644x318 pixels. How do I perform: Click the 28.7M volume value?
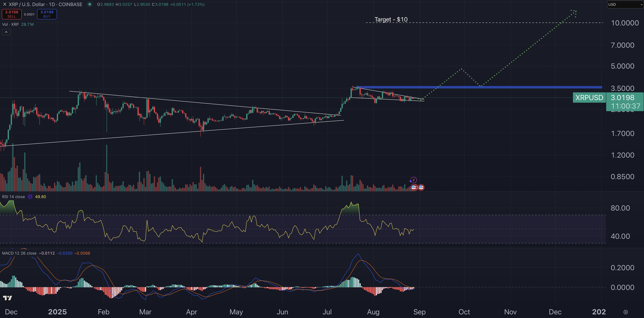[x=28, y=24]
